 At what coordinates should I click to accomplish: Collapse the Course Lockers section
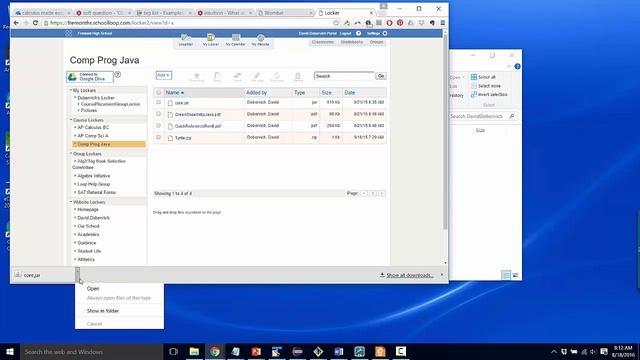click(71, 120)
